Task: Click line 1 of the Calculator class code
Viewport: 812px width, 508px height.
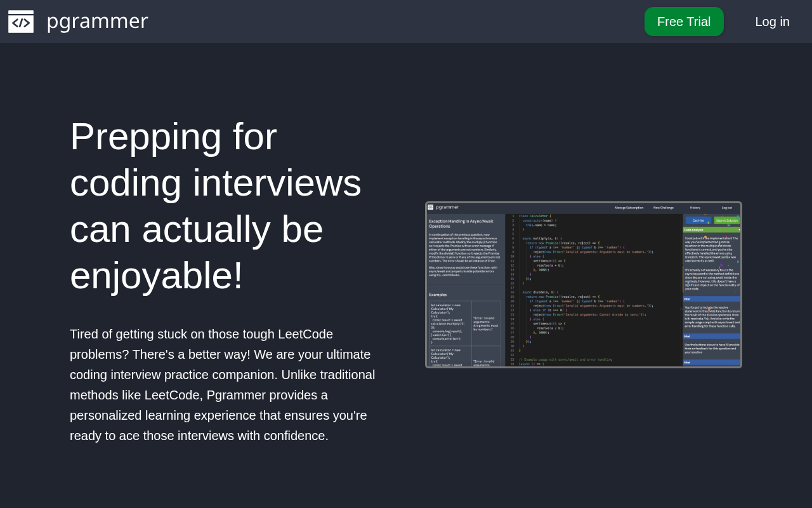Action: pos(533,215)
